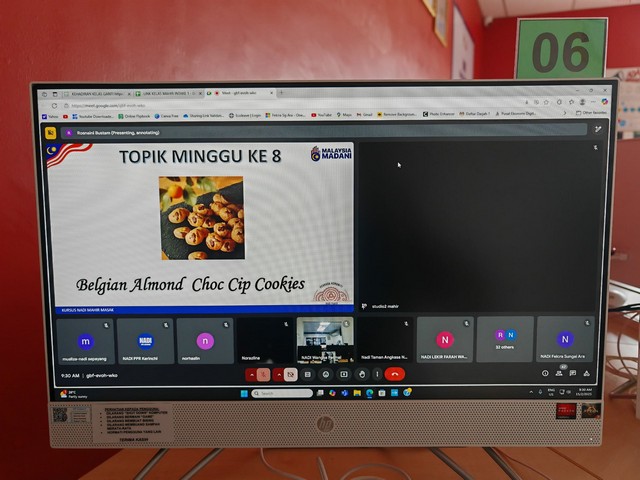Unmute the red microphone button
Viewport: 640px width, 480px height.
pyautogui.click(x=264, y=374)
